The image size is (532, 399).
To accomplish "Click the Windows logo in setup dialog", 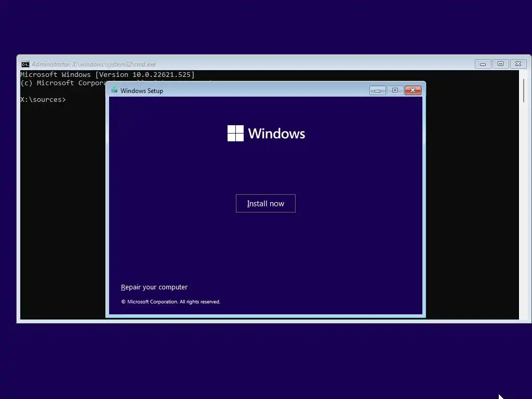I will [266, 134].
